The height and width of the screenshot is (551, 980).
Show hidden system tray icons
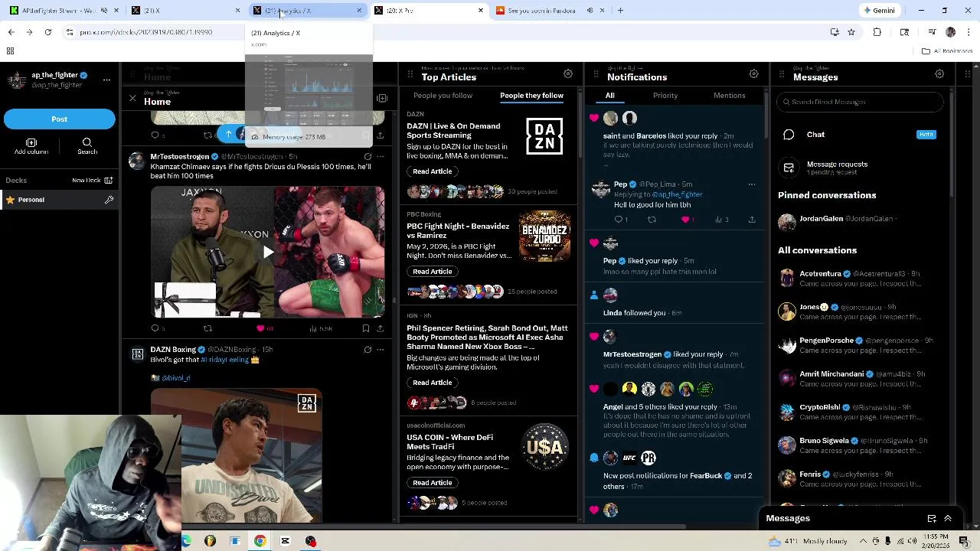(864, 541)
